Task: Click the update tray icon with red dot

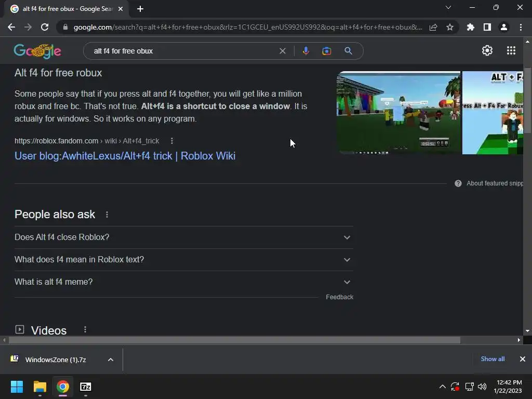Action: pyautogui.click(x=455, y=387)
